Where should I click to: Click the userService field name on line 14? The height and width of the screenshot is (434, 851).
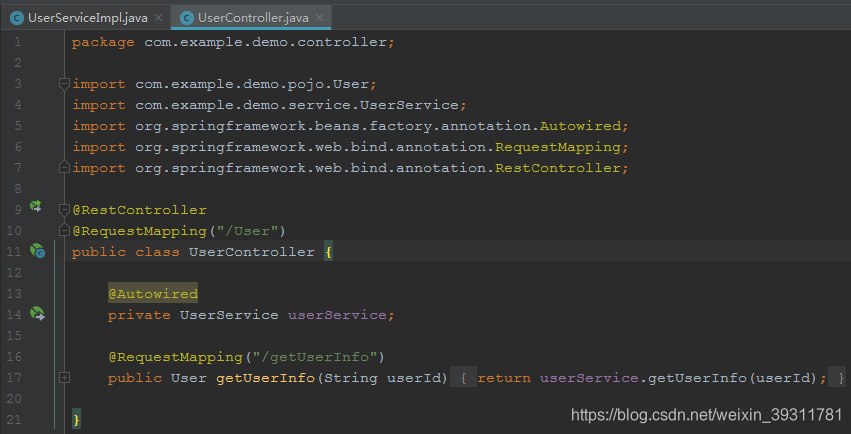[x=337, y=315]
